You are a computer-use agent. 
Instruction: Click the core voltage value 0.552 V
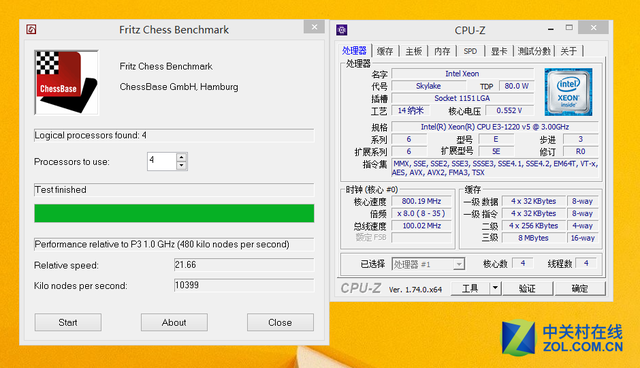point(509,110)
